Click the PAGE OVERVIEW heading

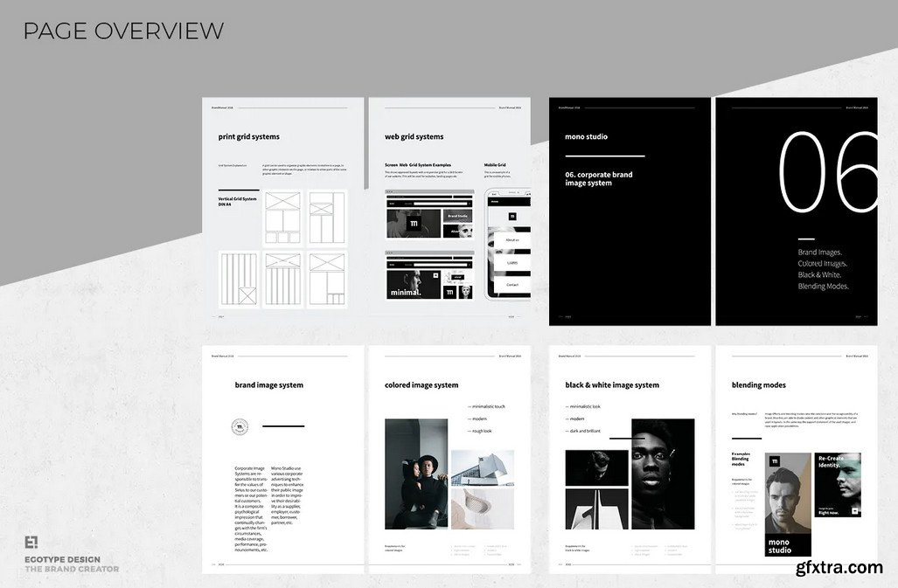pyautogui.click(x=122, y=31)
